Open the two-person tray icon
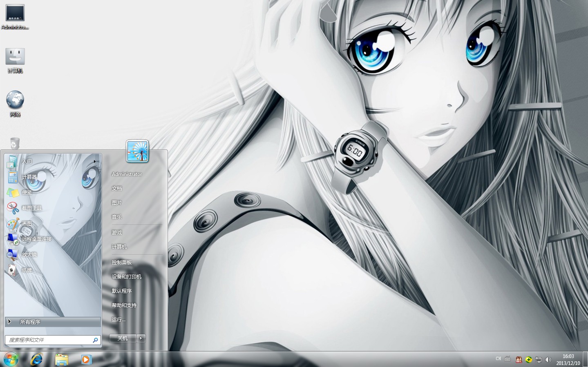The height and width of the screenshot is (367, 588). [519, 360]
